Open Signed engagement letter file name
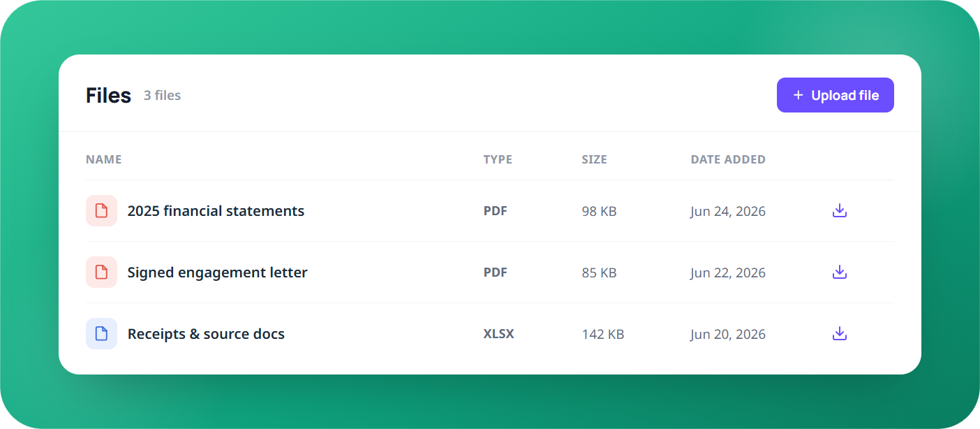Image resolution: width=980 pixels, height=429 pixels. tap(217, 272)
